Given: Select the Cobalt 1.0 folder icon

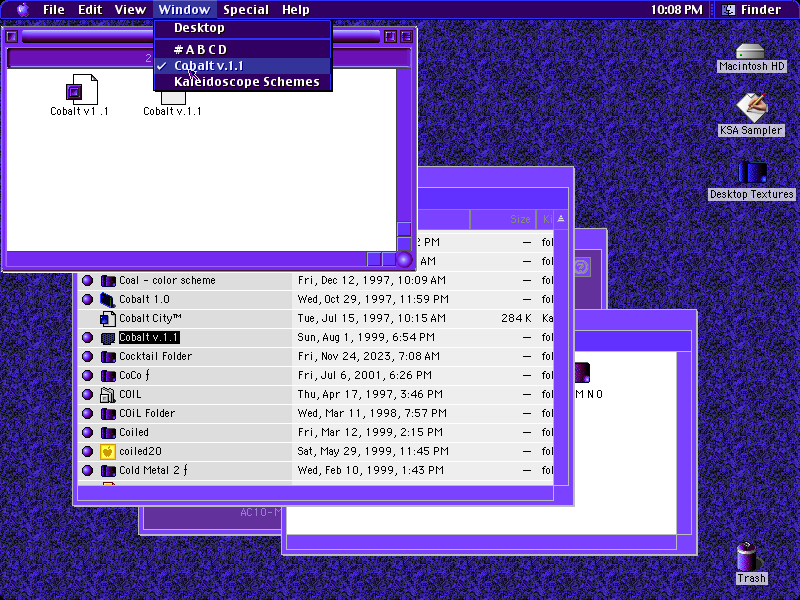Looking at the screenshot, I should coord(108,299).
